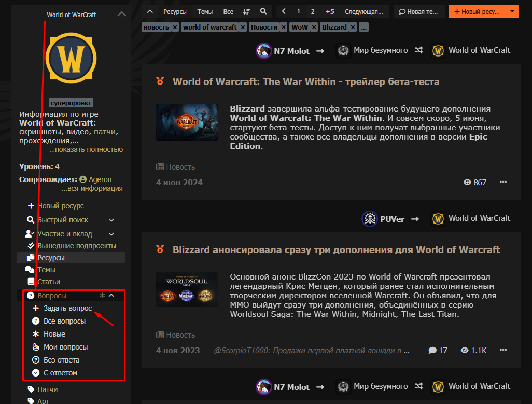Click the comments bubble icon showing 17
Viewport: 532px width, 404px height.
click(x=432, y=350)
